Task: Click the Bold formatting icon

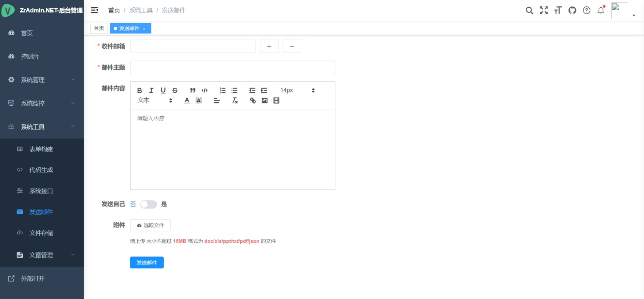Action: (139, 90)
